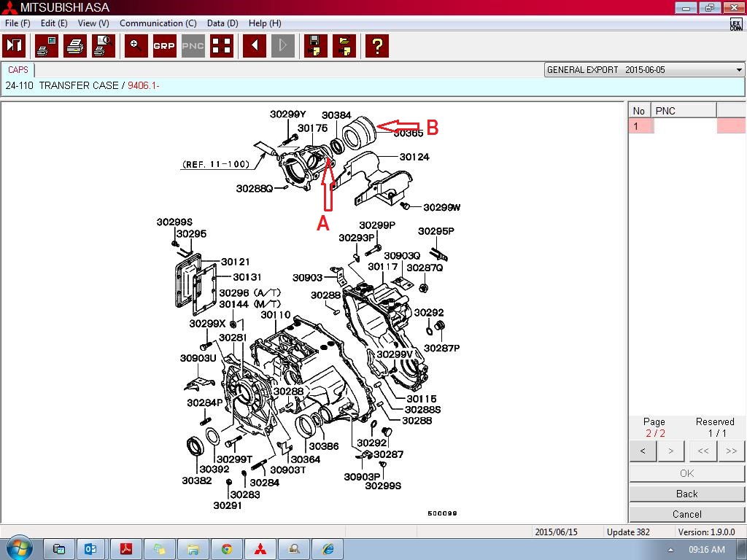Image resolution: width=747 pixels, height=560 pixels.
Task: Select the CAPS tab
Action: [18, 70]
